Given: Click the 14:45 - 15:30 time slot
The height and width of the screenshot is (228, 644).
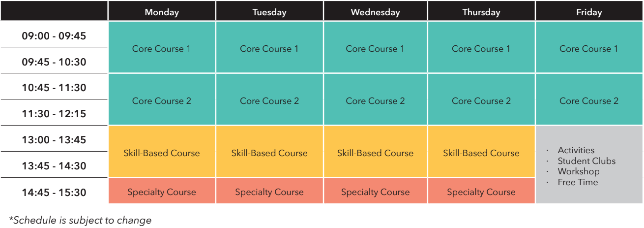Looking at the screenshot, I should (54, 192).
